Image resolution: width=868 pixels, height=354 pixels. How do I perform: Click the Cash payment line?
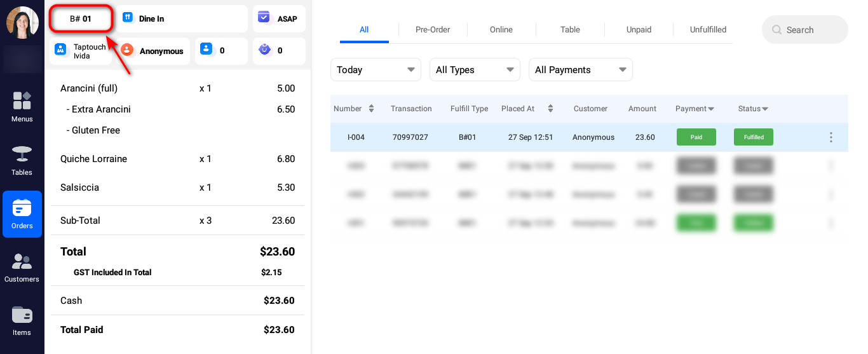coord(178,301)
